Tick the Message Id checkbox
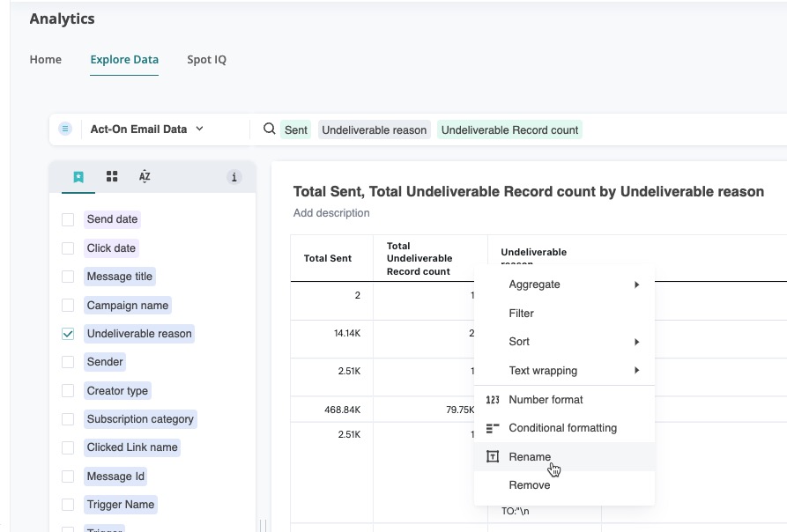787x532 pixels. point(68,477)
